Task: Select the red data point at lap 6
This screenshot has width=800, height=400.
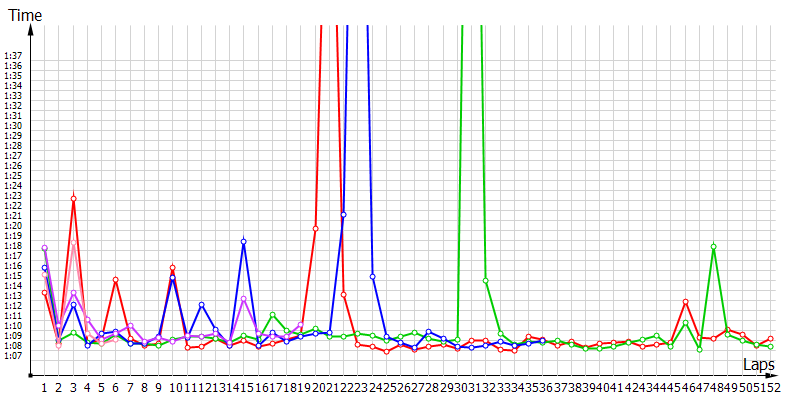Action: click(116, 280)
